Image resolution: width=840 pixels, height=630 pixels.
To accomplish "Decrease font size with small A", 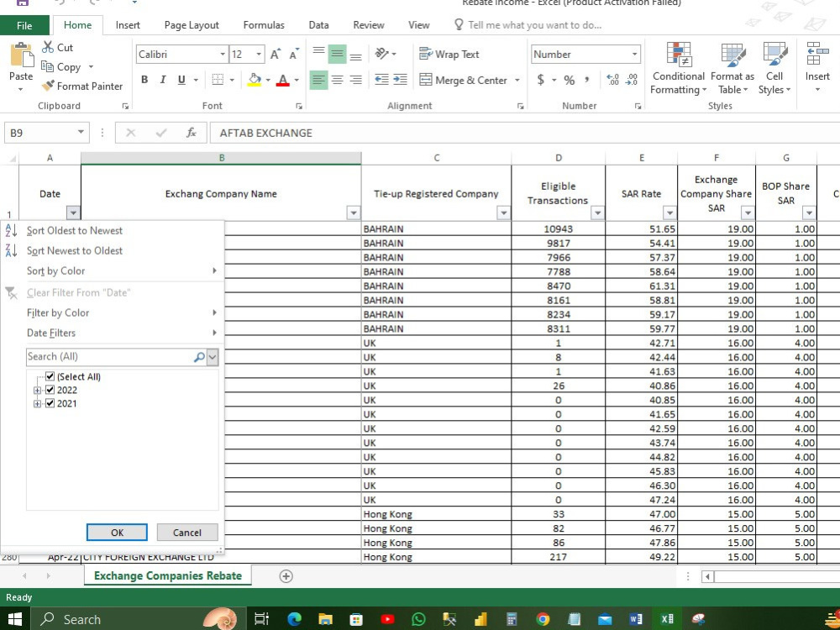I will pyautogui.click(x=294, y=54).
